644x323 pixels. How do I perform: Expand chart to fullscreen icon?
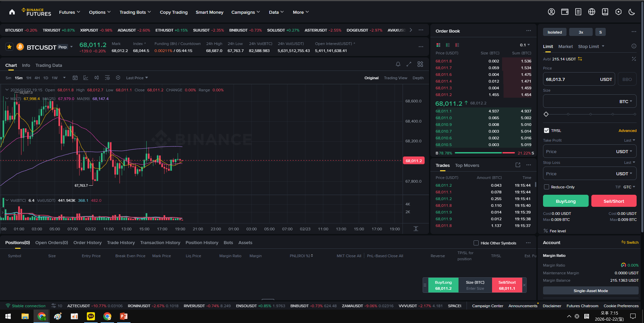(x=409, y=64)
